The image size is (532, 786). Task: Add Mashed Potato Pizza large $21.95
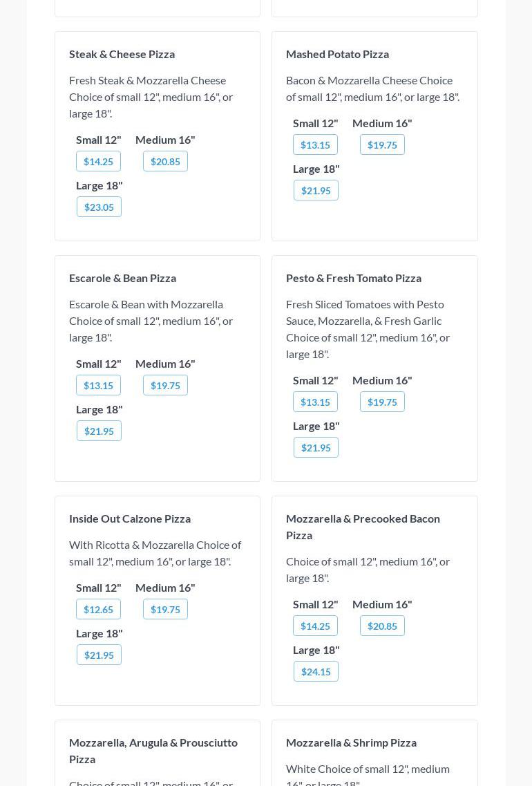click(x=316, y=190)
